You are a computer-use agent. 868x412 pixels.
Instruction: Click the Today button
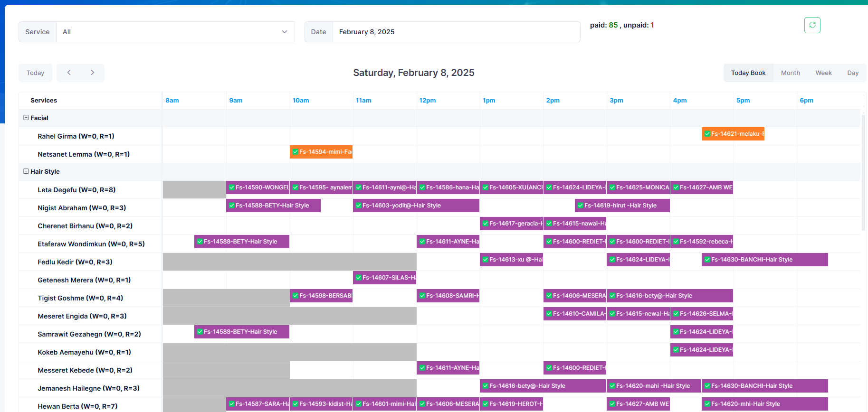tap(36, 73)
